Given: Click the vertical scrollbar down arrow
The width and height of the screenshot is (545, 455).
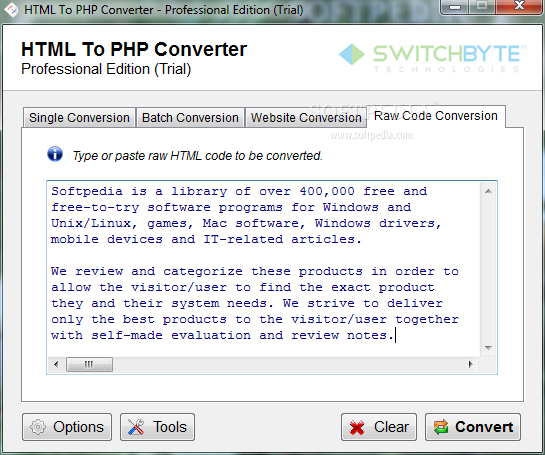Looking at the screenshot, I should [x=488, y=348].
